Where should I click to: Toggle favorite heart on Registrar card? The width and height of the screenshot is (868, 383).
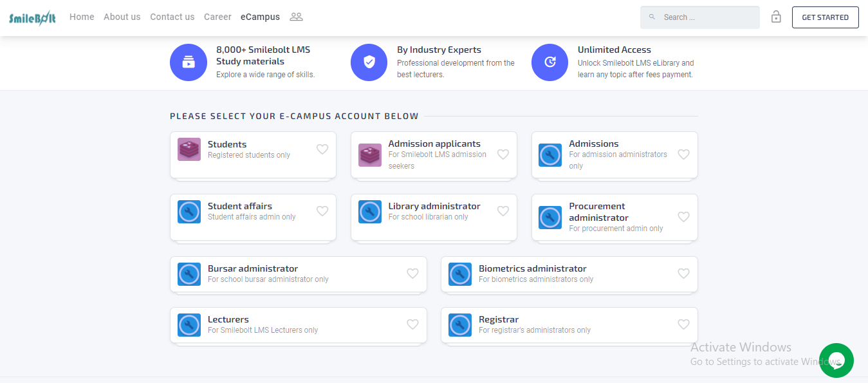(683, 324)
